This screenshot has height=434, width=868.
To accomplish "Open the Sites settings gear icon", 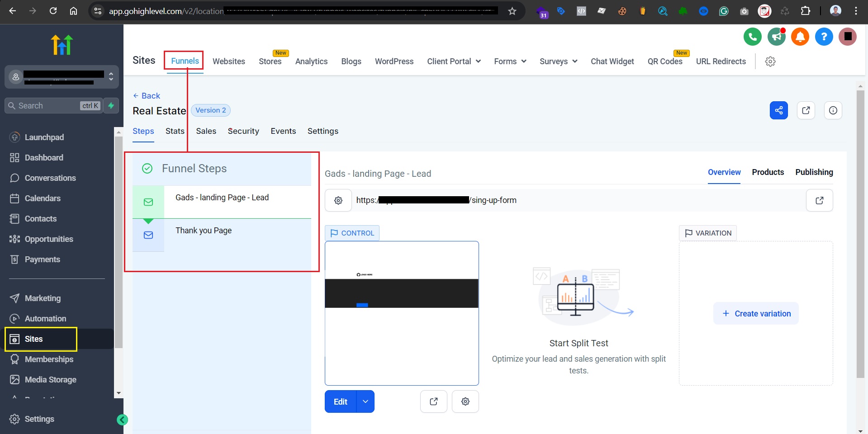I will [x=770, y=61].
